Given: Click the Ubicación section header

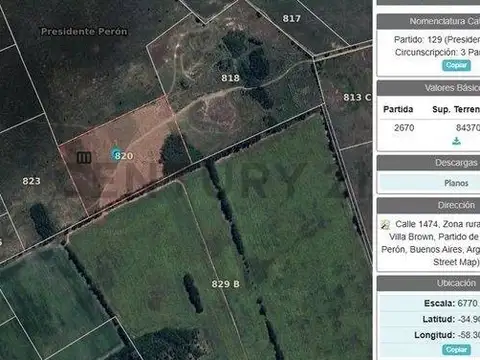Looking at the screenshot, I should (428, 283).
